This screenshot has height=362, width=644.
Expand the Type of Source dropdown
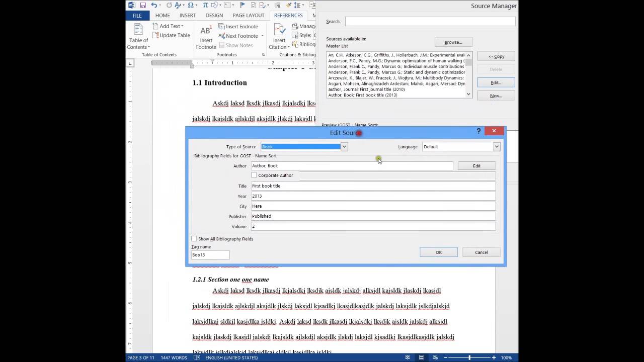point(344,147)
